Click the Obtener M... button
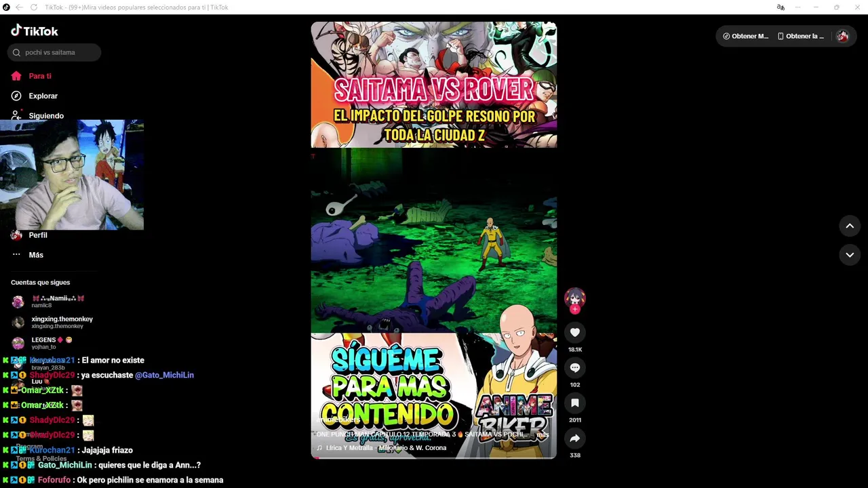The height and width of the screenshot is (488, 868). pyautogui.click(x=746, y=36)
